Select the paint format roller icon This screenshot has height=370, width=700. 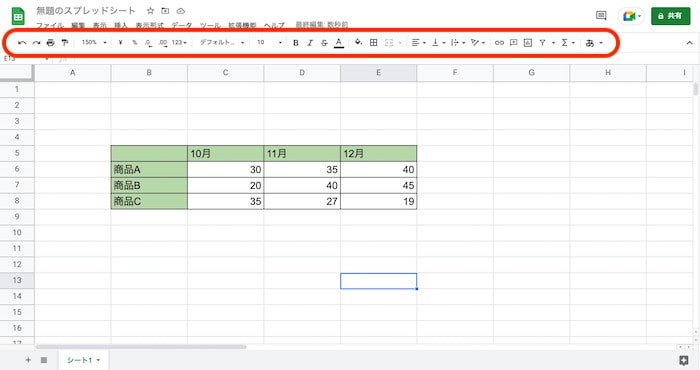tap(65, 43)
